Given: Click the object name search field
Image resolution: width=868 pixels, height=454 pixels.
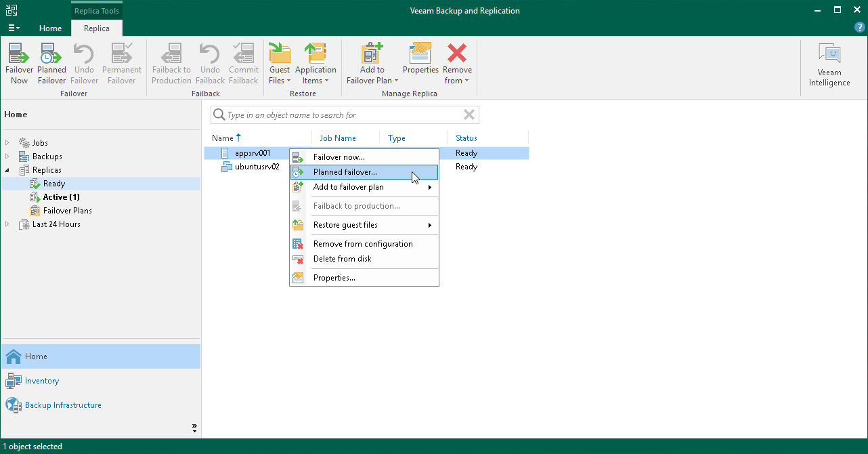Looking at the screenshot, I should coord(345,115).
